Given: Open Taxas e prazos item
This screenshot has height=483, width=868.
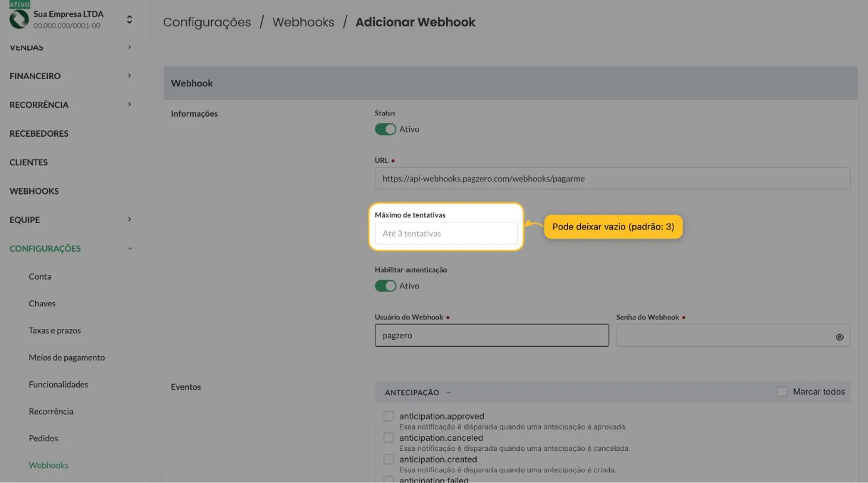Looking at the screenshot, I should point(55,330).
